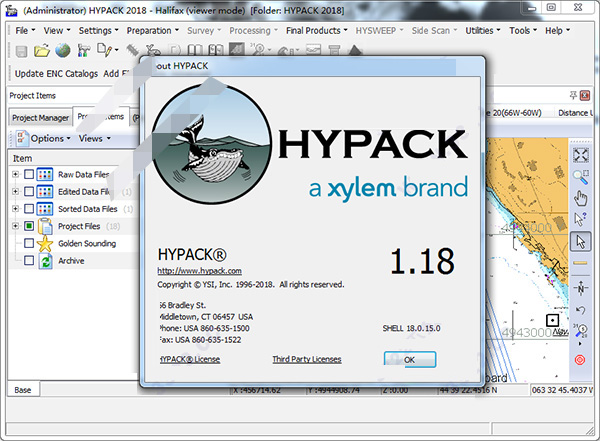Viewport: 600px width, 441px height.
Task: Open the Views dropdown
Action: [x=95, y=139]
